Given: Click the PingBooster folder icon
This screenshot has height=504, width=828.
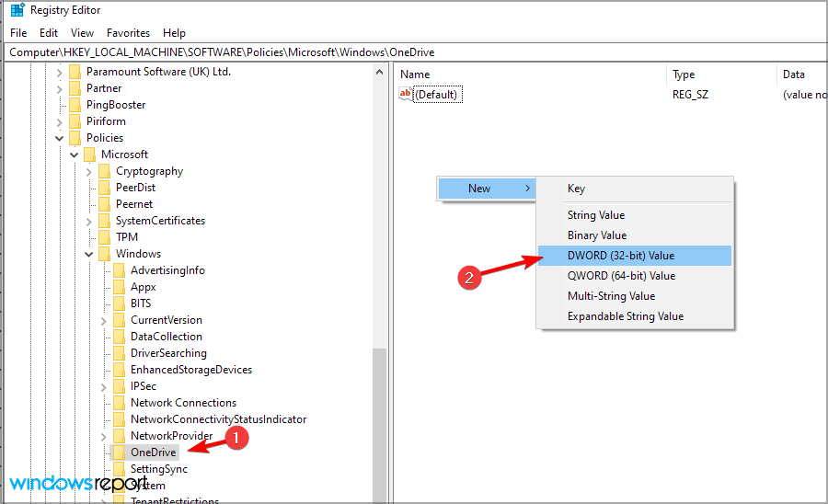Looking at the screenshot, I should (75, 105).
